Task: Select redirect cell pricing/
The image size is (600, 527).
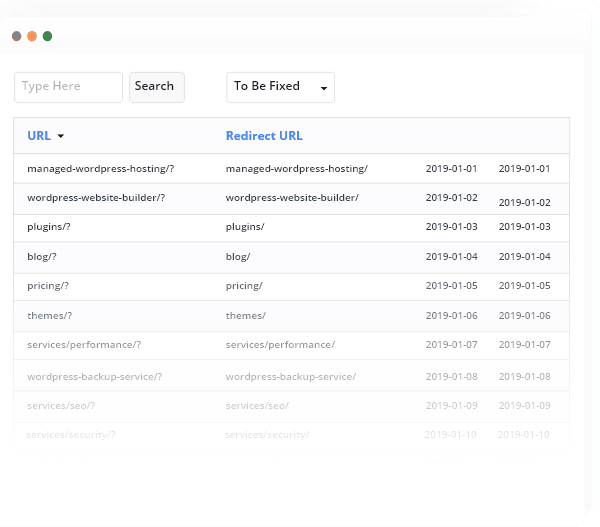Action: tap(244, 286)
